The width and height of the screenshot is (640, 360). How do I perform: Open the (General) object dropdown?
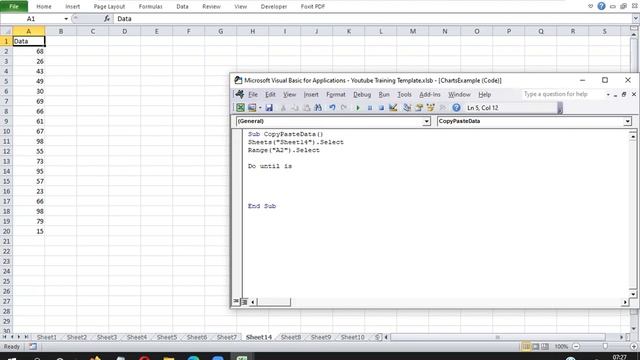[426, 121]
